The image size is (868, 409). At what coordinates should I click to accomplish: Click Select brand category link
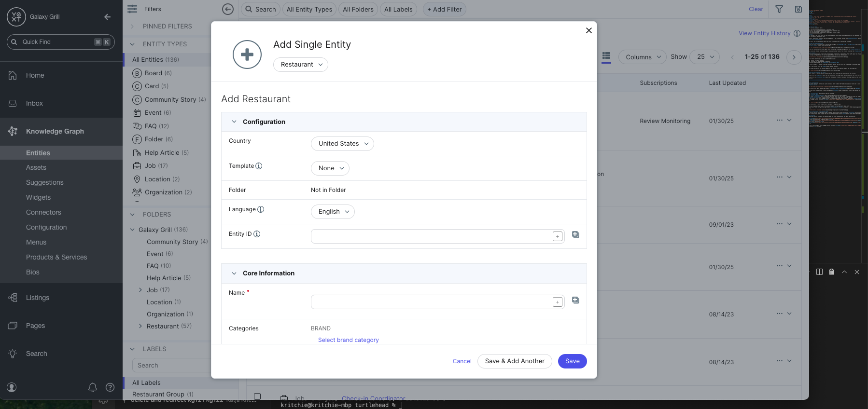(348, 340)
